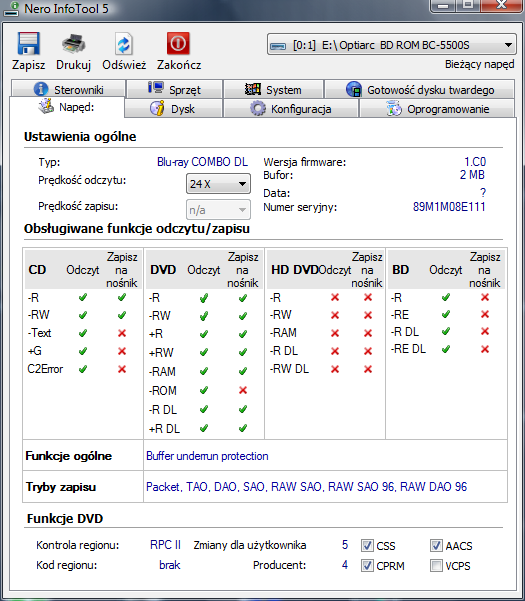Click the buffer value 2 MB
The height and width of the screenshot is (601, 525).
pyautogui.click(x=472, y=175)
